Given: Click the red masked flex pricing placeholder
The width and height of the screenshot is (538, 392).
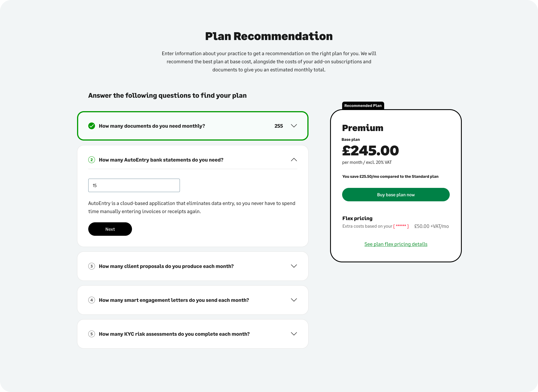Looking at the screenshot, I should [401, 226].
